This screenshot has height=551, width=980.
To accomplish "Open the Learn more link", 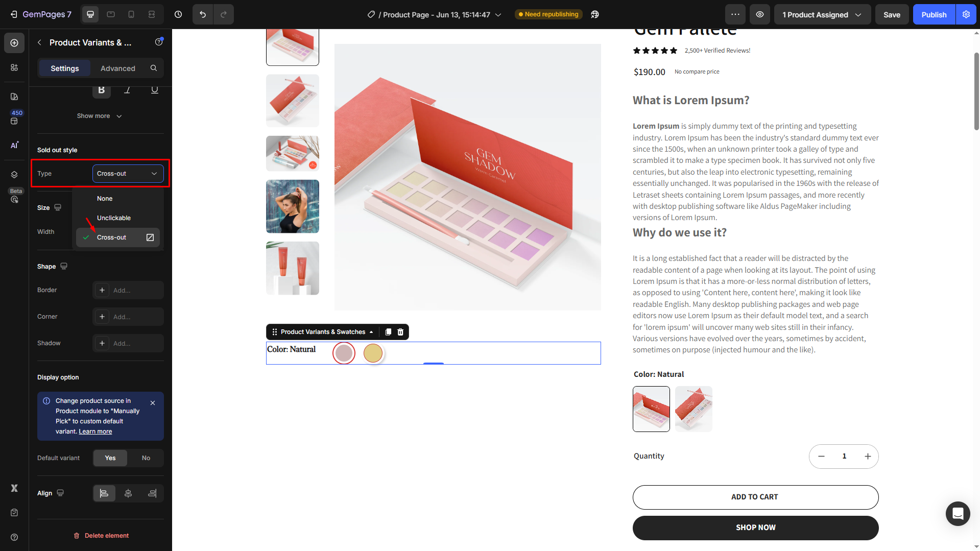I will click(95, 432).
